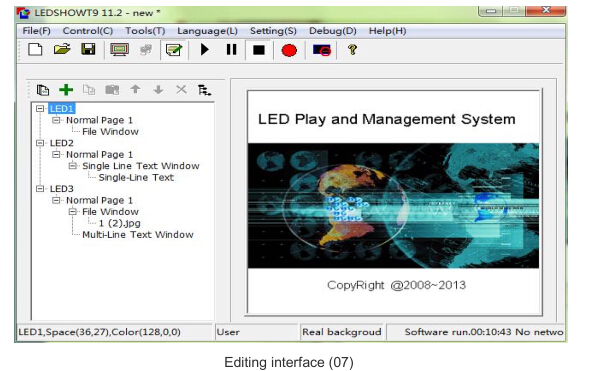Move item down with the down arrow
Viewport: 589px width, 371px height.
click(x=159, y=90)
